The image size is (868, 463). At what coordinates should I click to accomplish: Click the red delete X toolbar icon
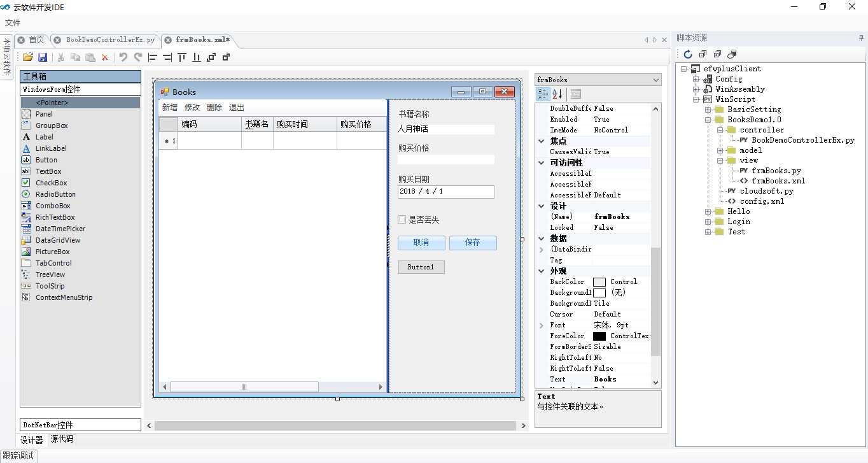(105, 57)
